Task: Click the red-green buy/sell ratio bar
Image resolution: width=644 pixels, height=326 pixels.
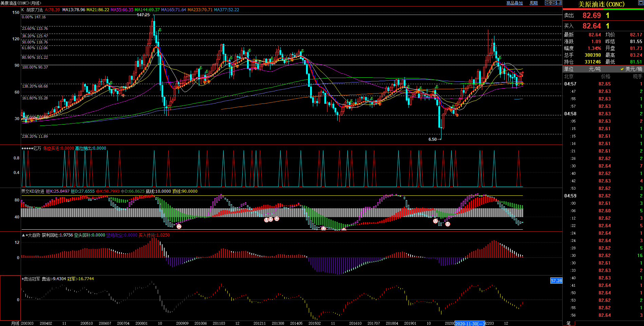Action: (x=603, y=9)
